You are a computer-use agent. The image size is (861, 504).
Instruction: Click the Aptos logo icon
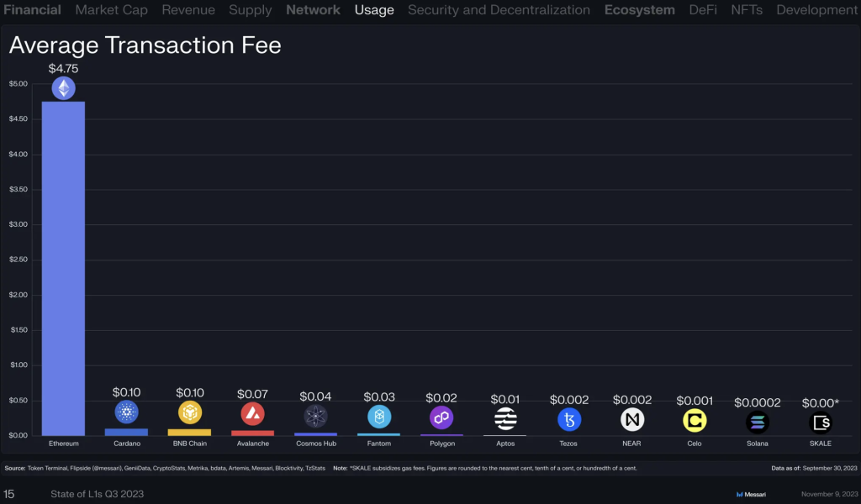coord(505,419)
